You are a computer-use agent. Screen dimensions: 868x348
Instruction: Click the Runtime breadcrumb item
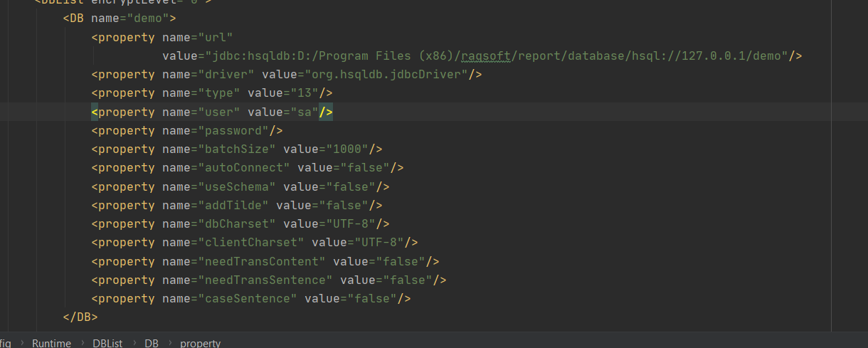(x=51, y=343)
